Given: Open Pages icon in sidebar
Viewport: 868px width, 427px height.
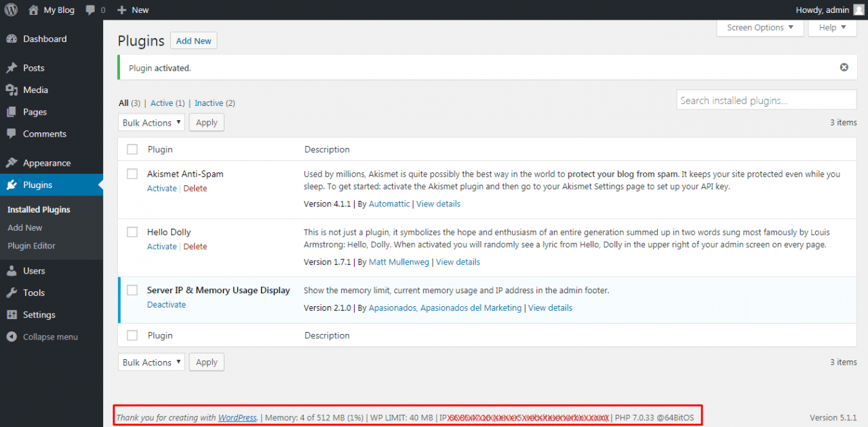Looking at the screenshot, I should coord(12,112).
